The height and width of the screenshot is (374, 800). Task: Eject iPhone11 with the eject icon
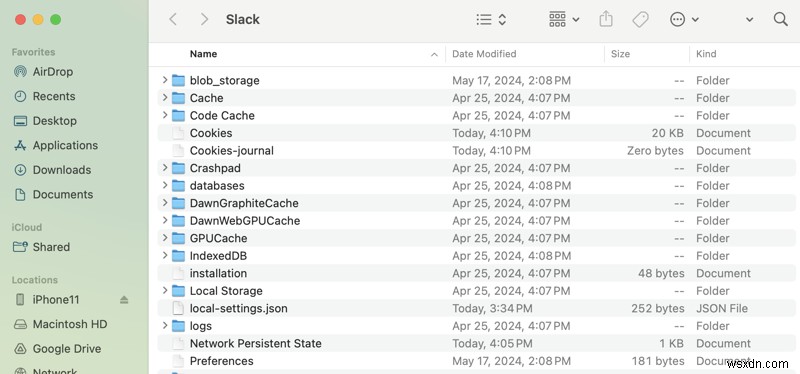click(124, 300)
